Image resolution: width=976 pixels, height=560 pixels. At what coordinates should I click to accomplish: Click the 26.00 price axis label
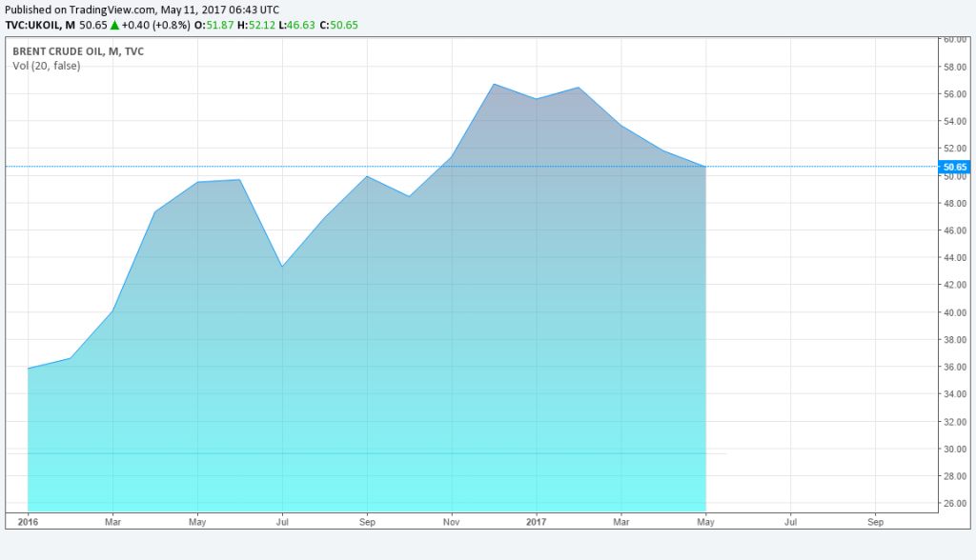pyautogui.click(x=955, y=504)
